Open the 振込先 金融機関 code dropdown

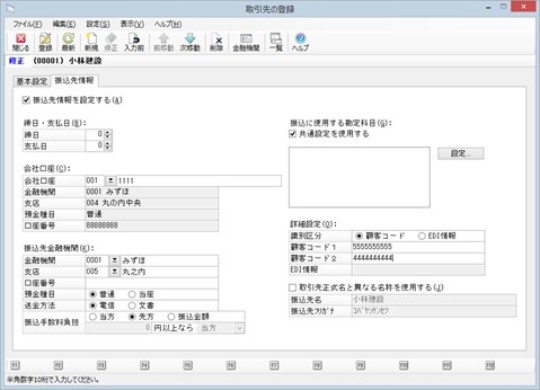point(114,260)
